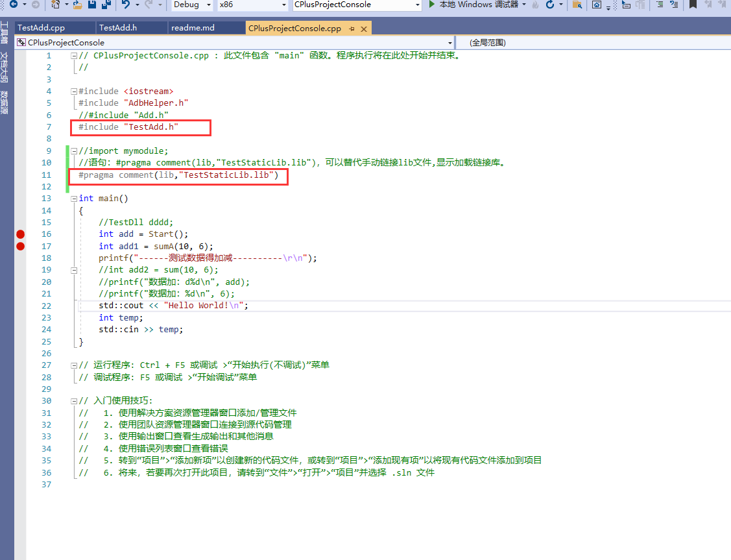This screenshot has width=731, height=560.
Task: Collapse the comment block at line 1
Action: tap(74, 56)
